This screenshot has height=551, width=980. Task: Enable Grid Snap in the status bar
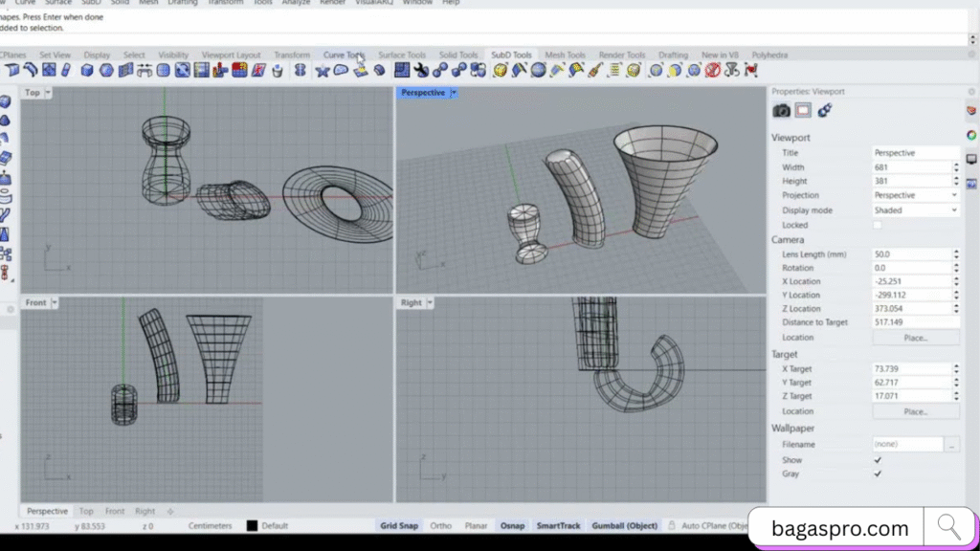(x=399, y=525)
